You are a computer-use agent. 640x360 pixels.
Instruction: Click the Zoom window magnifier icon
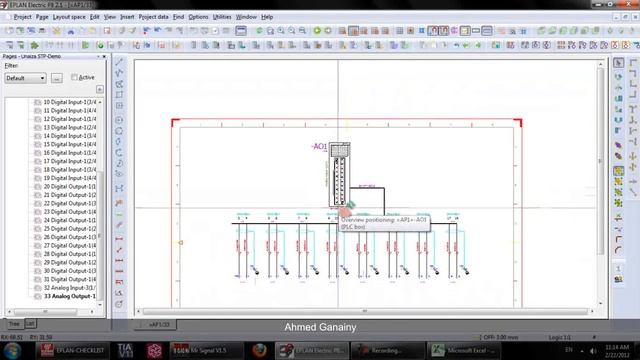(270, 31)
